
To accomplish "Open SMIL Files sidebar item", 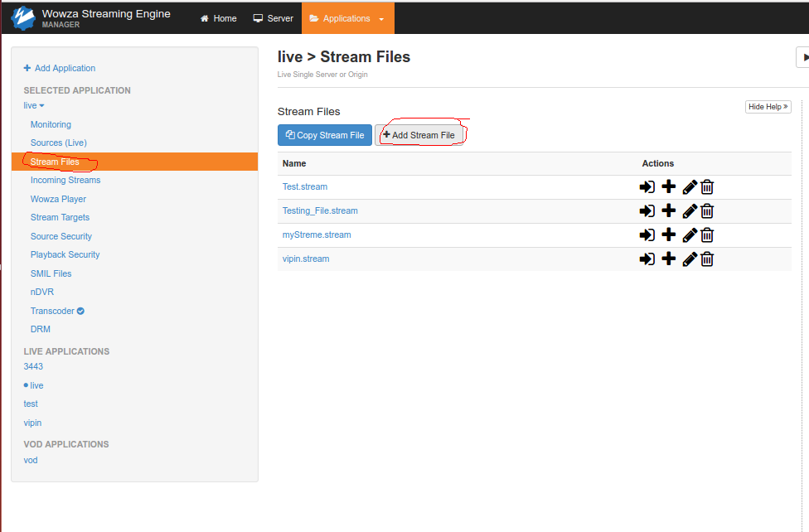I will 51,273.
